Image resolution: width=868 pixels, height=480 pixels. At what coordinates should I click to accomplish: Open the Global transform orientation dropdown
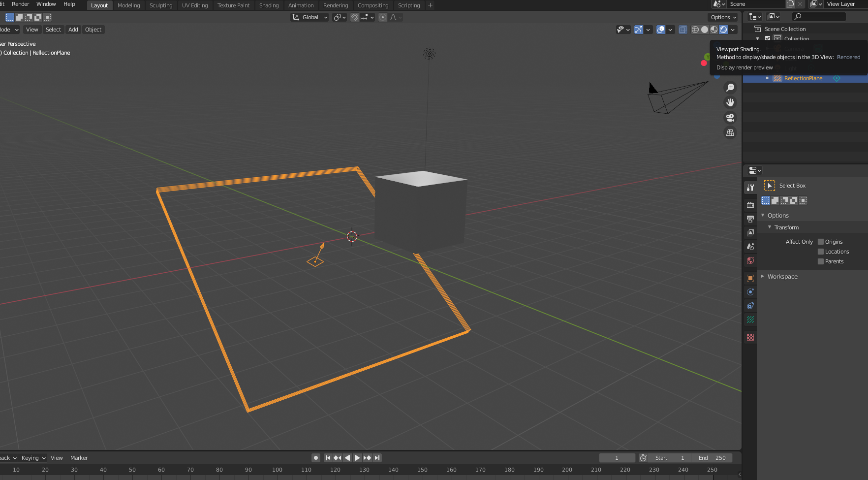(310, 17)
